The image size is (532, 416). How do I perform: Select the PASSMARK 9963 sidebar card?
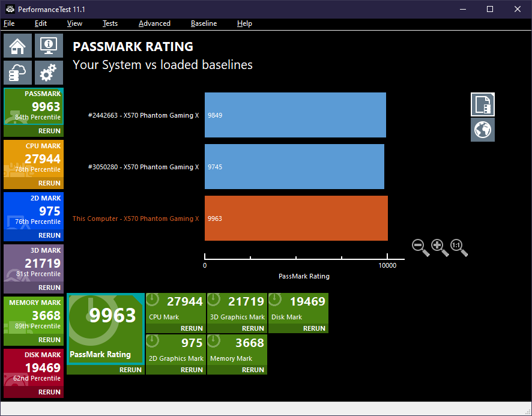pos(34,106)
